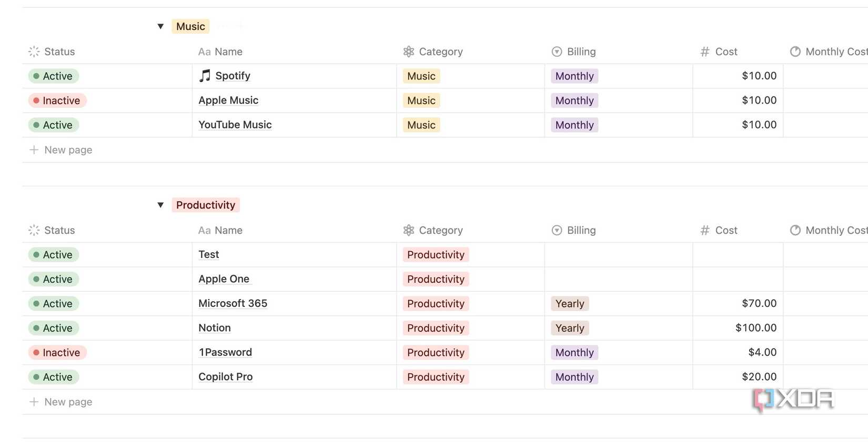Viewport: 868px width, 447px height.
Task: Click the Yearly billing tag for Microsoft 365
Action: coord(570,304)
